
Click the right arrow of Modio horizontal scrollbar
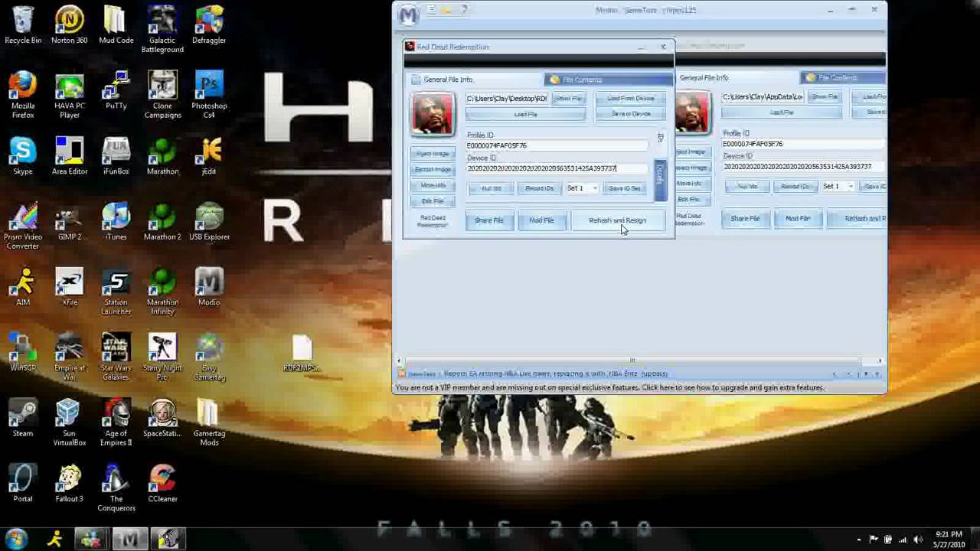point(880,360)
